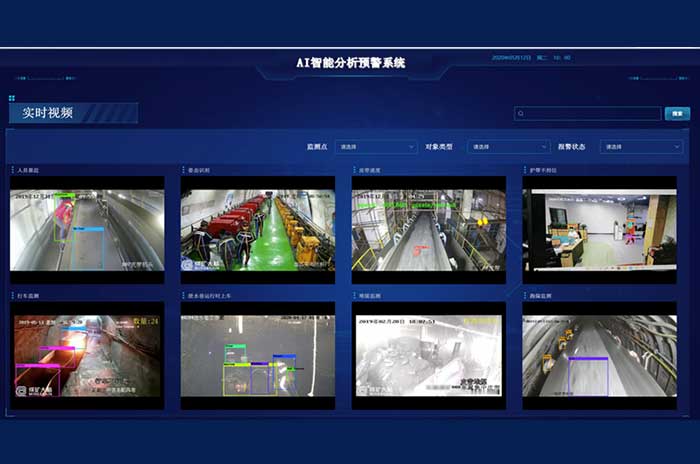Click the magnifier icon in the search box
This screenshot has height=464, width=700.
point(521,114)
